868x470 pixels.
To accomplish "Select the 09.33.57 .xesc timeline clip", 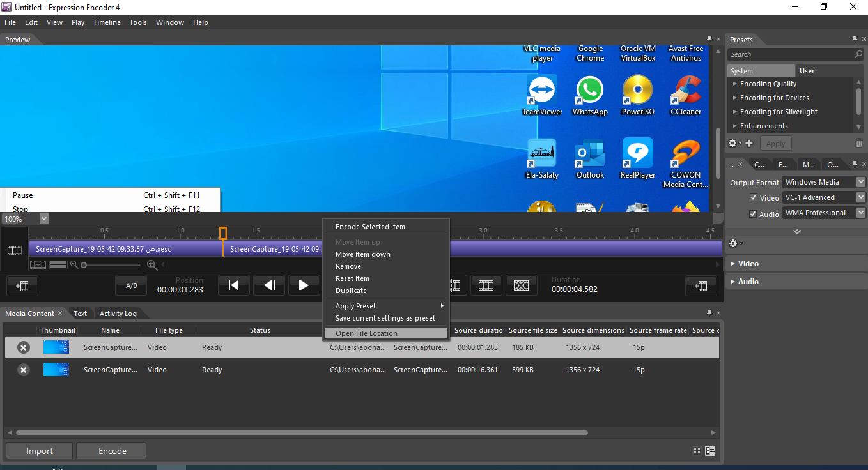I will (x=125, y=249).
